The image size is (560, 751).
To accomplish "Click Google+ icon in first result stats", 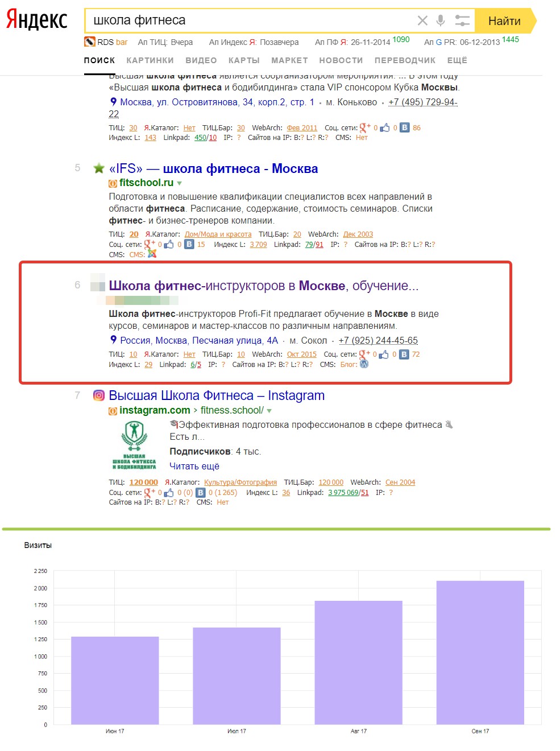I will coord(364,127).
